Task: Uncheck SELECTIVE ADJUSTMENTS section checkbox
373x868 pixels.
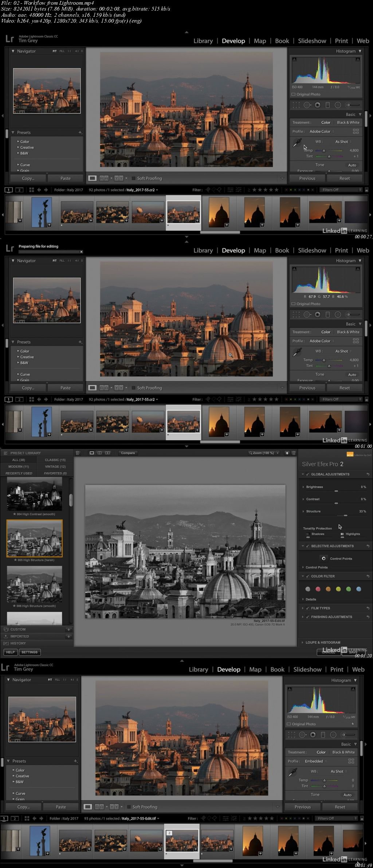Action: pos(308,546)
